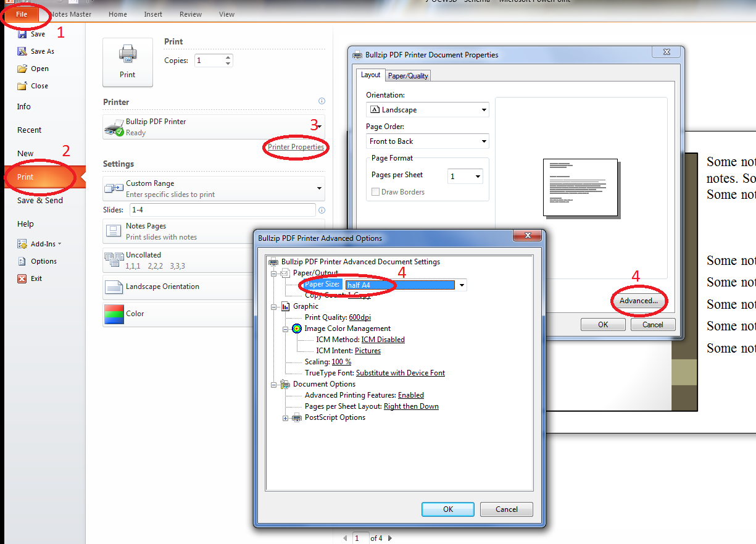Click the PostScript Options printer icon
Viewport: 756px width, 544px height.
[297, 417]
